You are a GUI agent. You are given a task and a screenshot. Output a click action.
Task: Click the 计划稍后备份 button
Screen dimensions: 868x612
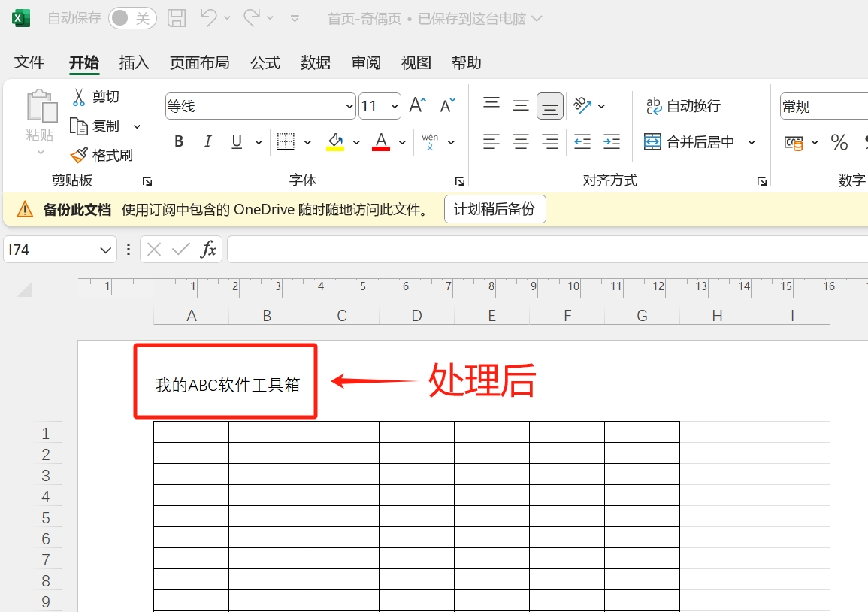point(494,209)
